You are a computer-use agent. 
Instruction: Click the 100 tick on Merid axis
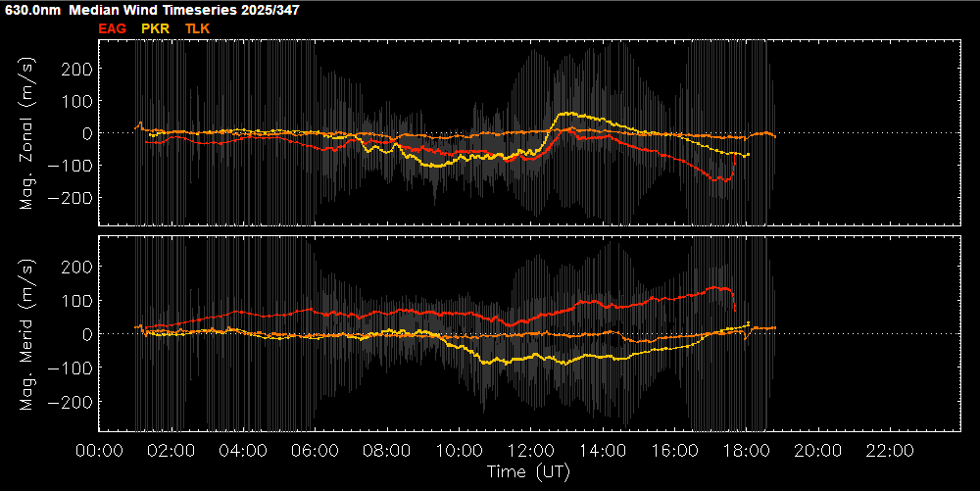tap(78, 300)
